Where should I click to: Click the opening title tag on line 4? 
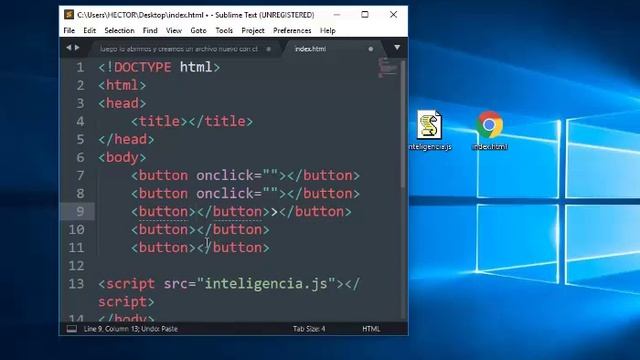click(x=159, y=121)
